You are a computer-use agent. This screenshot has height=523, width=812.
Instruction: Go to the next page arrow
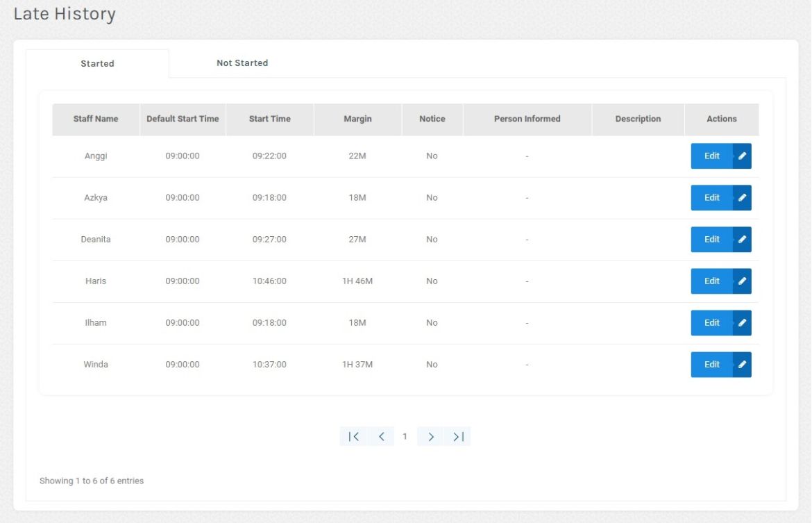pyautogui.click(x=431, y=437)
